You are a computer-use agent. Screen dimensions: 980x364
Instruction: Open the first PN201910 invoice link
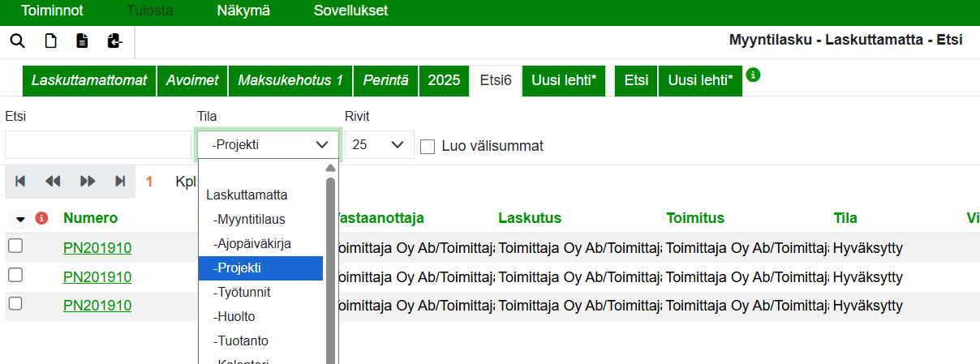pyautogui.click(x=97, y=248)
